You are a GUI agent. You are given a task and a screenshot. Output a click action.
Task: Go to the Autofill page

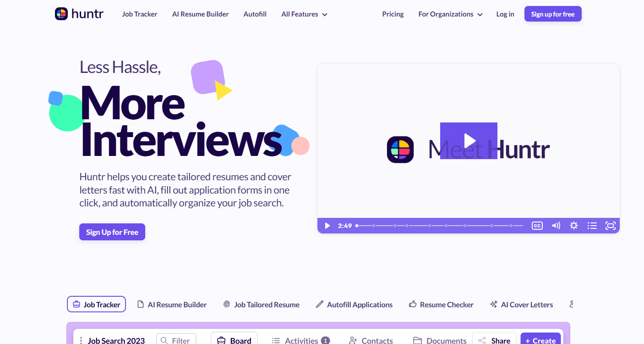click(x=255, y=14)
